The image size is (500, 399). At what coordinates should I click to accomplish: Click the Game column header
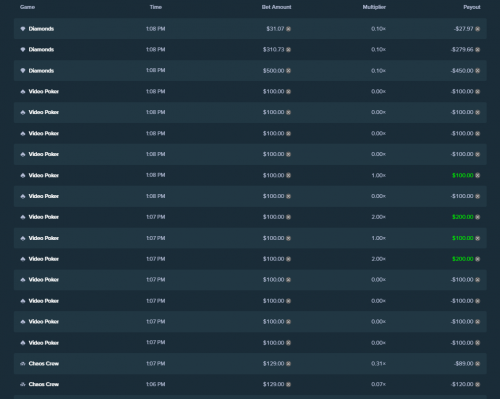[x=27, y=7]
